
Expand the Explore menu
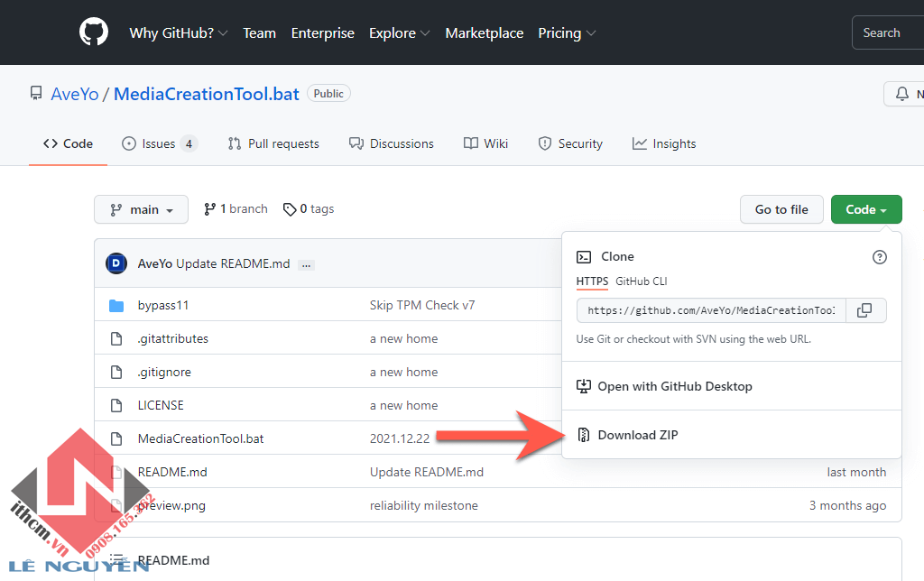[399, 33]
